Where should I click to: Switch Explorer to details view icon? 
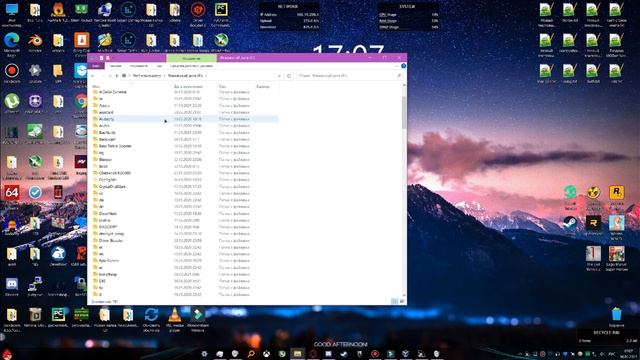(394, 301)
